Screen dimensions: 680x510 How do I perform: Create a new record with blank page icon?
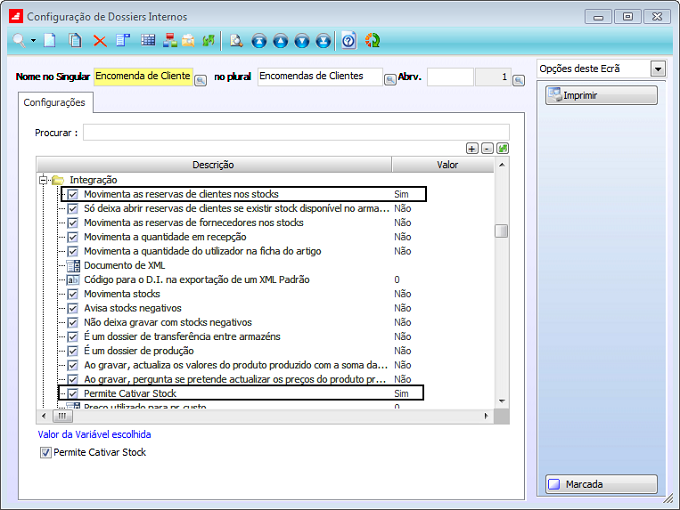tap(50, 41)
